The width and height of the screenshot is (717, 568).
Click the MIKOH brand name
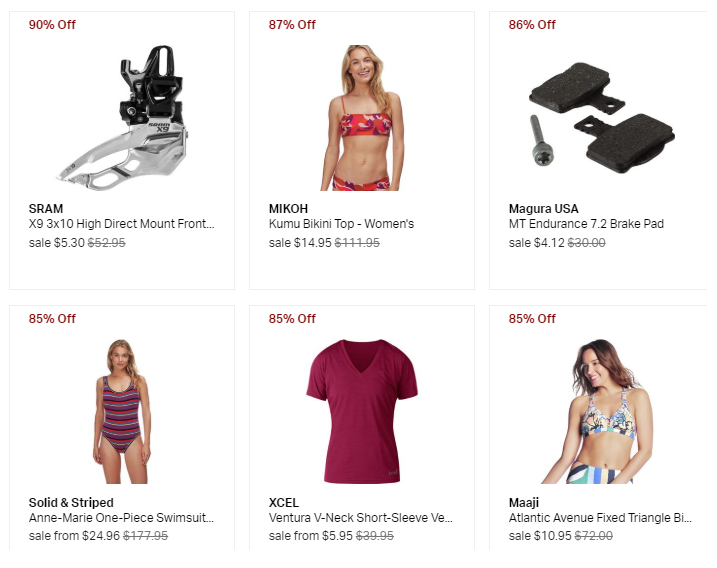coord(288,209)
